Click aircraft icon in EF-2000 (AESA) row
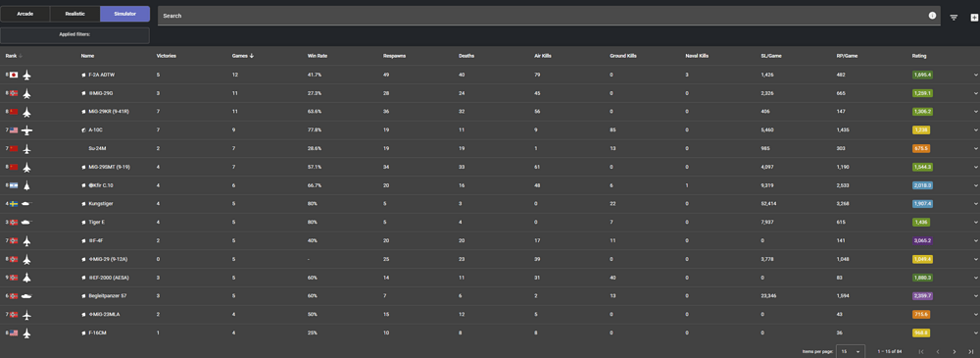This screenshot has height=358, width=980. coord(26,278)
